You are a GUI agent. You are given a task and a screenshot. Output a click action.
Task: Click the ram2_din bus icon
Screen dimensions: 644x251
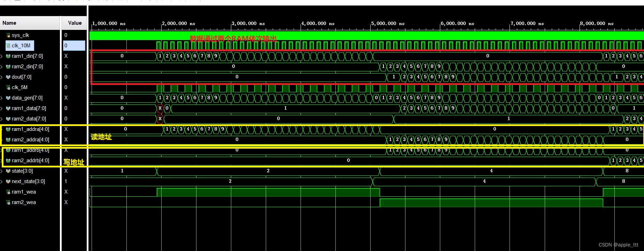tap(8, 66)
